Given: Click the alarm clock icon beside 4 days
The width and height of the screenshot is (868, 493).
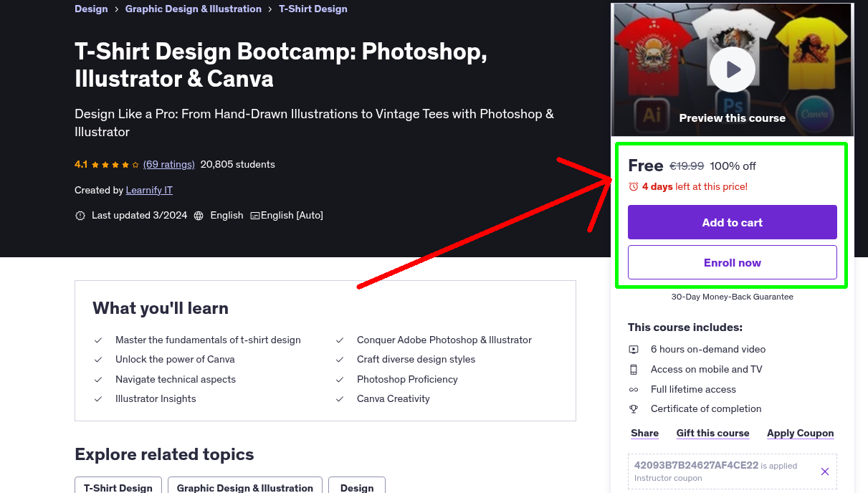Looking at the screenshot, I should [634, 186].
